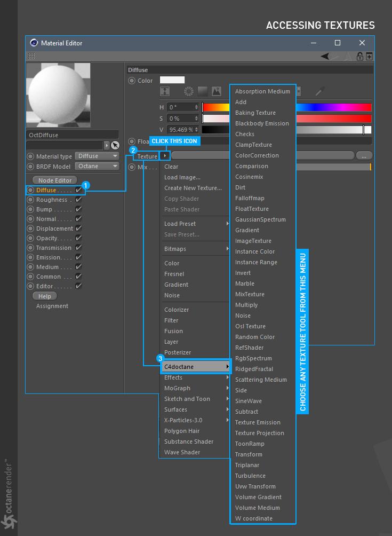Choose ImageTexture from the C4doctane submenu
The width and height of the screenshot is (392, 536).
point(253,241)
